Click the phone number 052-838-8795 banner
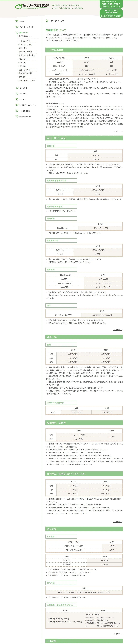 (111, 5)
